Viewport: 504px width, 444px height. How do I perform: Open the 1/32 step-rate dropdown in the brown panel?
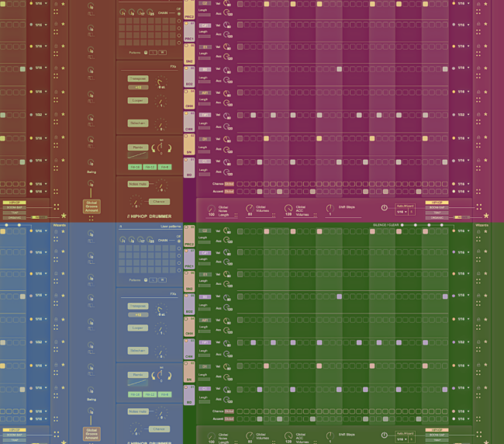click(x=40, y=115)
